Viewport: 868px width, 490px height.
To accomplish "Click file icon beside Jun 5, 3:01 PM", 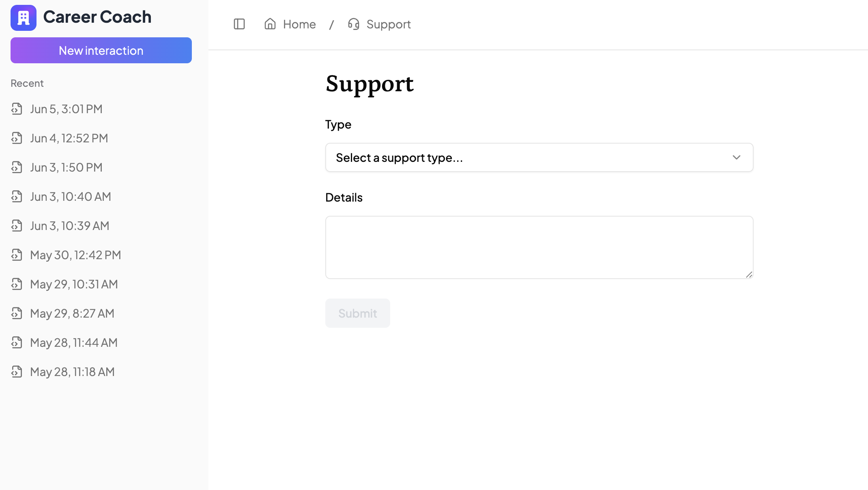I will (17, 109).
